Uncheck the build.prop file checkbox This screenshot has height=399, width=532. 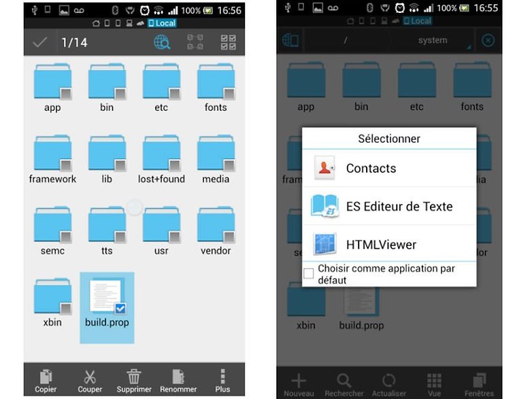pos(120,308)
